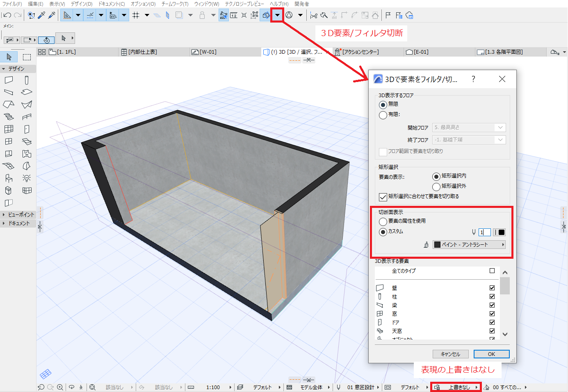Open the デザイン(D) menu
Viewport: 568px width, 392px height.
(82, 4)
